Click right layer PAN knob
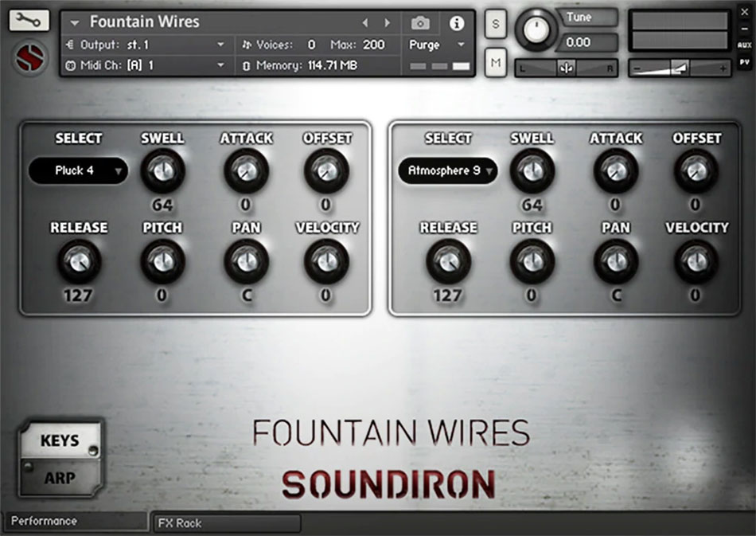The height and width of the screenshot is (536, 756). point(616,261)
